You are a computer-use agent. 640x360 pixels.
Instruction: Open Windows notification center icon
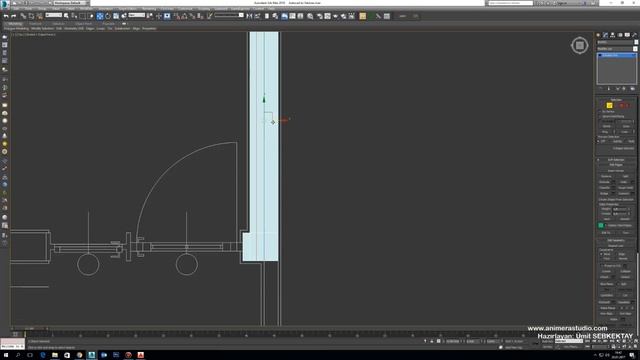pos(632,356)
